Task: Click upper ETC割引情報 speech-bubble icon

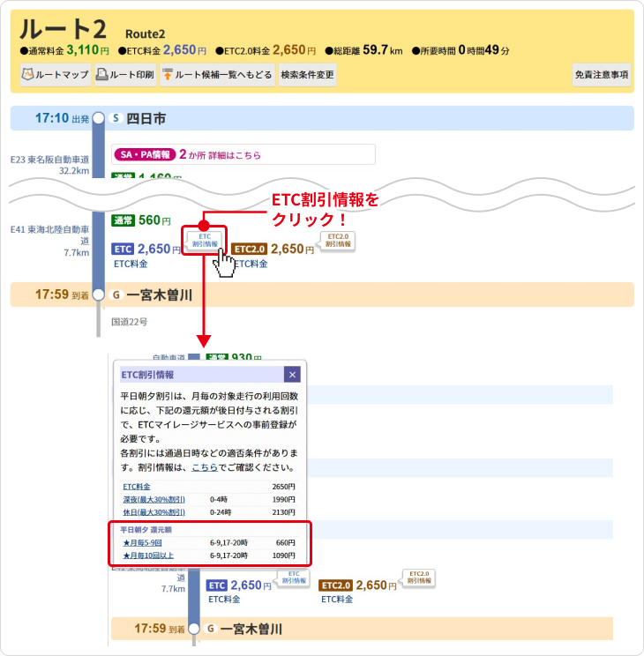Action: pyautogui.click(x=204, y=241)
